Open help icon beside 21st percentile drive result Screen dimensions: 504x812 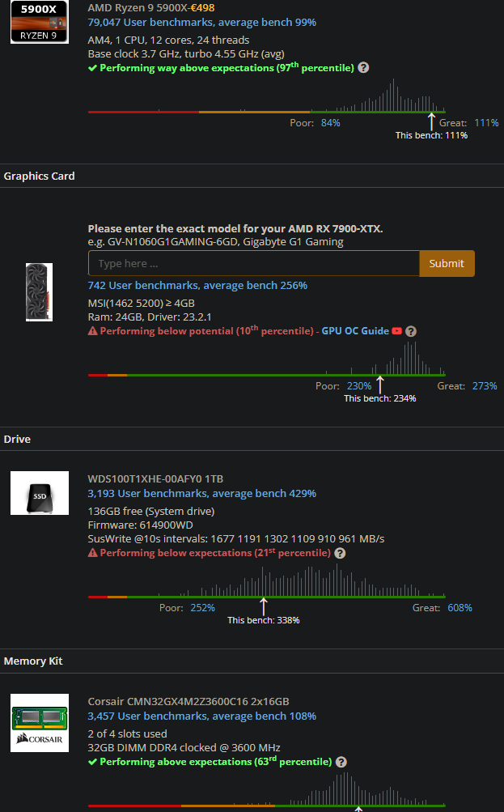tap(340, 553)
